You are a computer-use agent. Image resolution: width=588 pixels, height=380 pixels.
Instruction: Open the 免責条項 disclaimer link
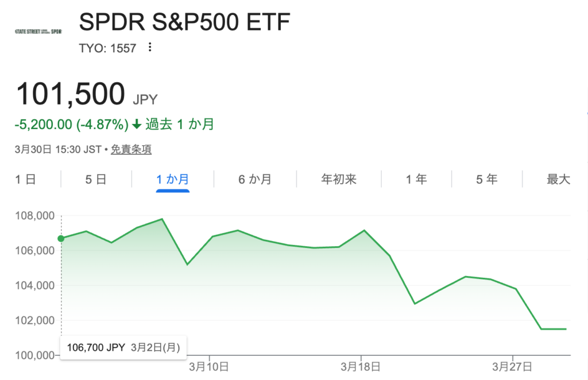pyautogui.click(x=131, y=150)
